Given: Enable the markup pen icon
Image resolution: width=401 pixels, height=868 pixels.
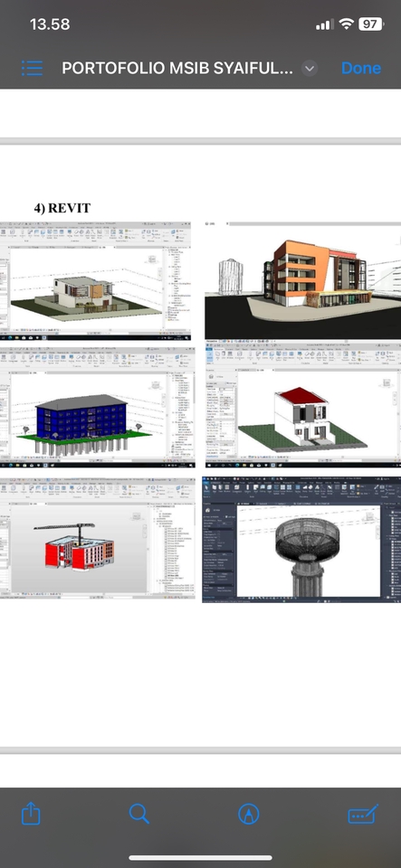Looking at the screenshot, I should click(x=249, y=814).
